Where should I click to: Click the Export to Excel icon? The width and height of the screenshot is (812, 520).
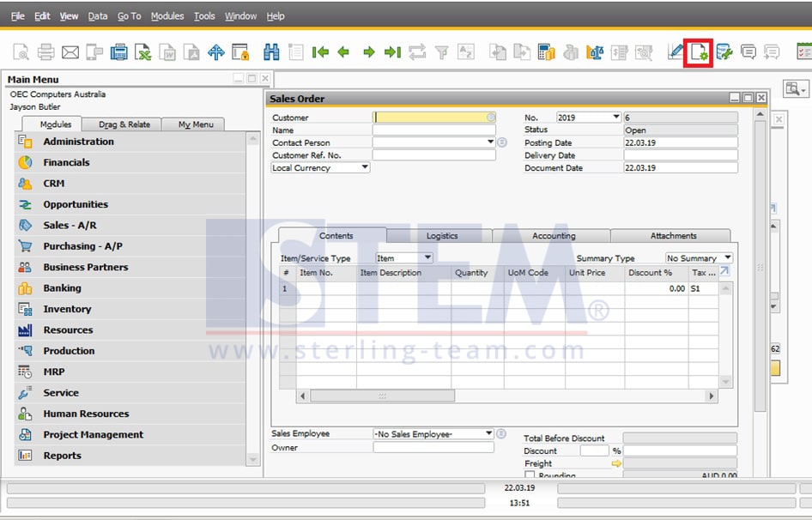click(x=142, y=51)
